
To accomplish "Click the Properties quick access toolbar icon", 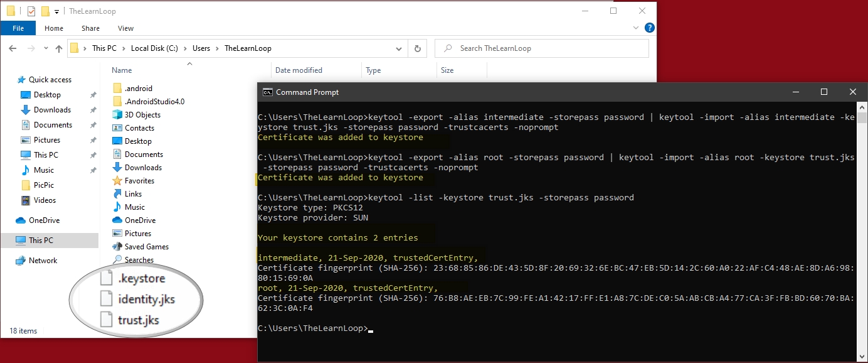I will (x=31, y=11).
